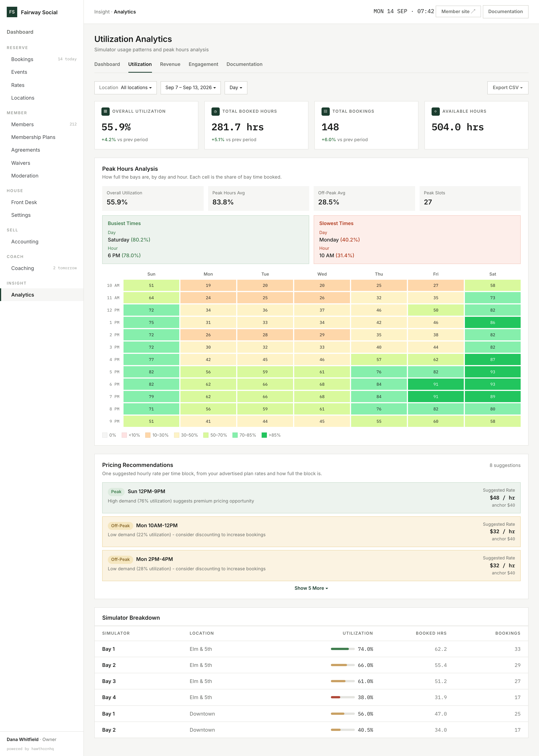The height and width of the screenshot is (756, 539).
Task: Click the Total Booked Hours clock icon
Action: tap(215, 111)
